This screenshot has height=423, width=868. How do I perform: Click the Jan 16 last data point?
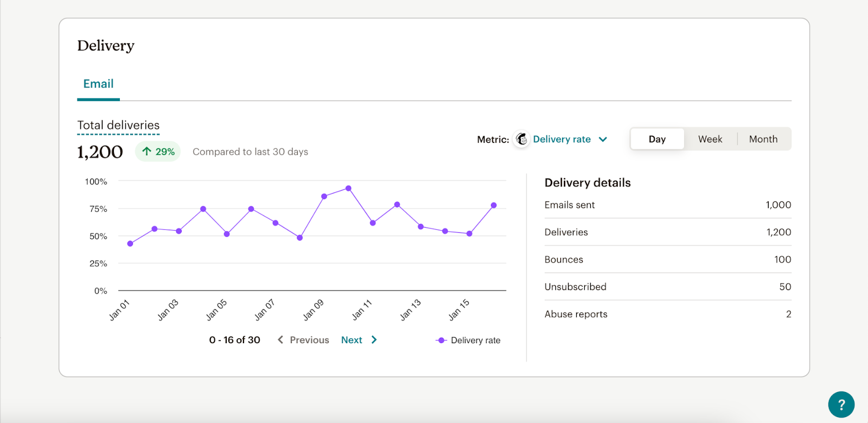pyautogui.click(x=494, y=205)
